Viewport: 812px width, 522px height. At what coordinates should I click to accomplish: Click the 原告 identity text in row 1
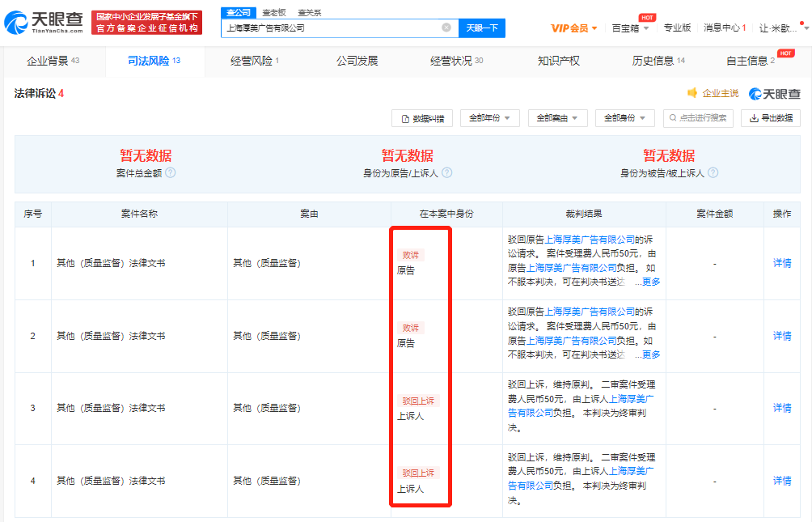point(406,270)
